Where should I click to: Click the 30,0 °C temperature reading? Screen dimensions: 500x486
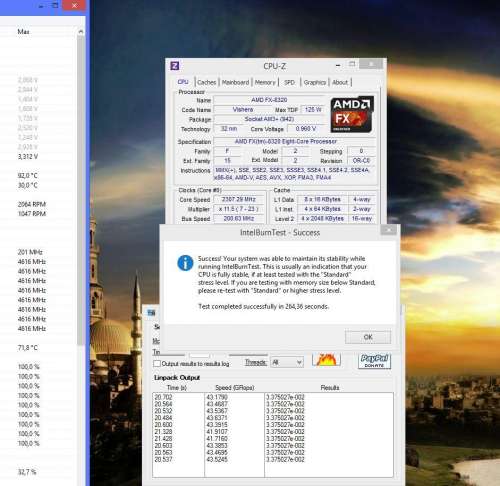click(x=28, y=185)
